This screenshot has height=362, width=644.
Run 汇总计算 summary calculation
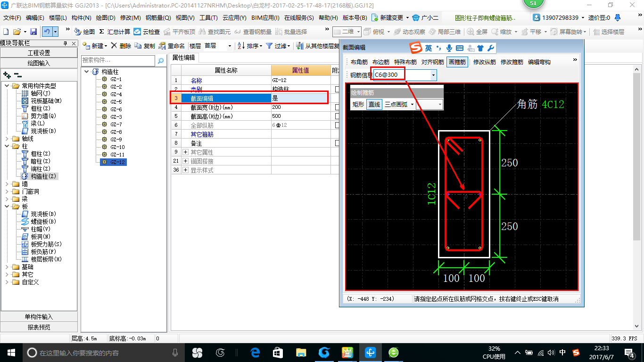[x=115, y=32]
